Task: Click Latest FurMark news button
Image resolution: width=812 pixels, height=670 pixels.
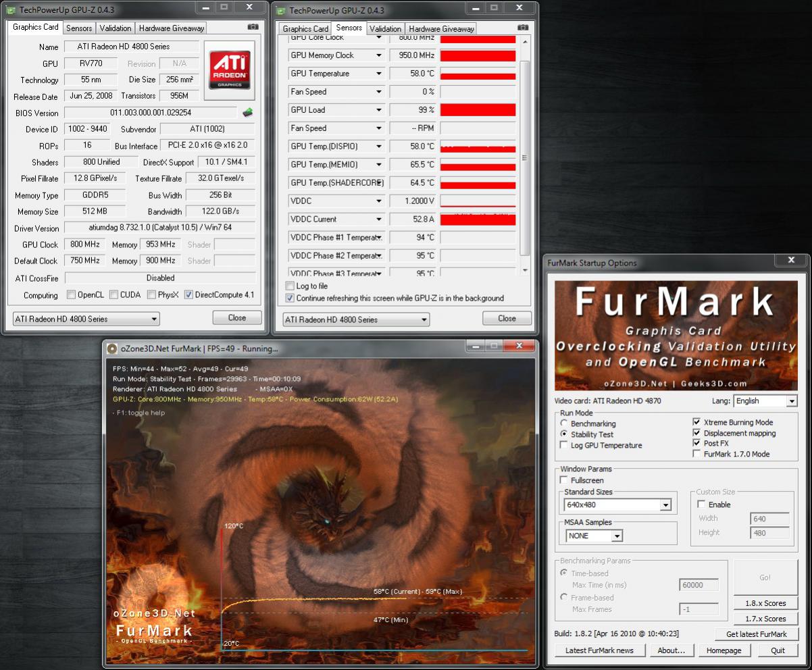Action: pos(600,650)
